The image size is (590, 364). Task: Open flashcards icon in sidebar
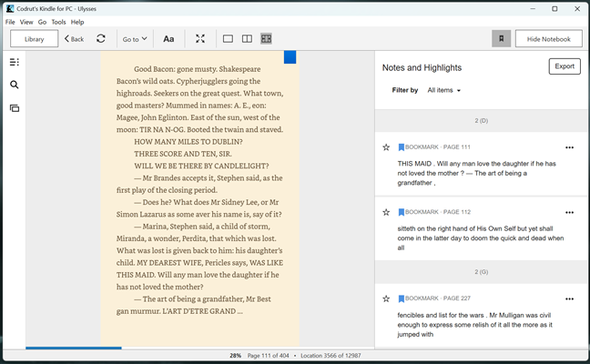point(14,108)
